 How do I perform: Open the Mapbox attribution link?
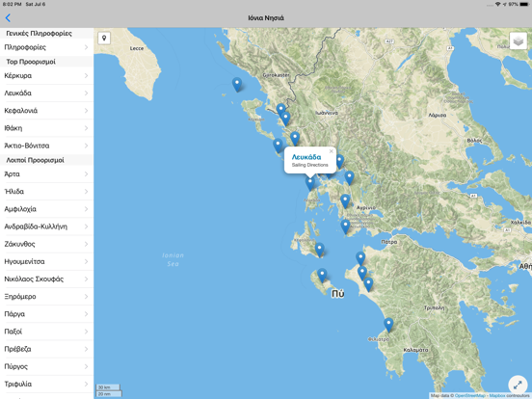497,395
